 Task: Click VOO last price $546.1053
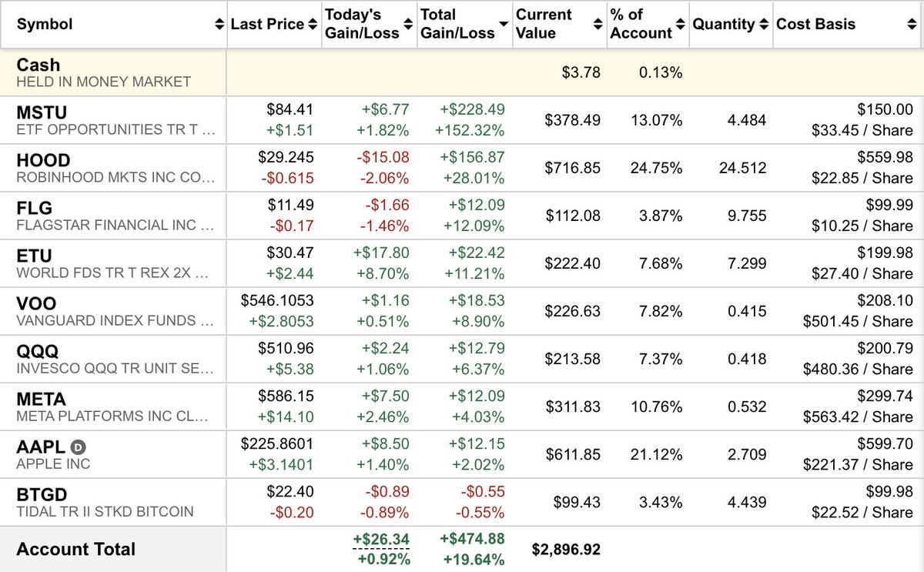277,301
